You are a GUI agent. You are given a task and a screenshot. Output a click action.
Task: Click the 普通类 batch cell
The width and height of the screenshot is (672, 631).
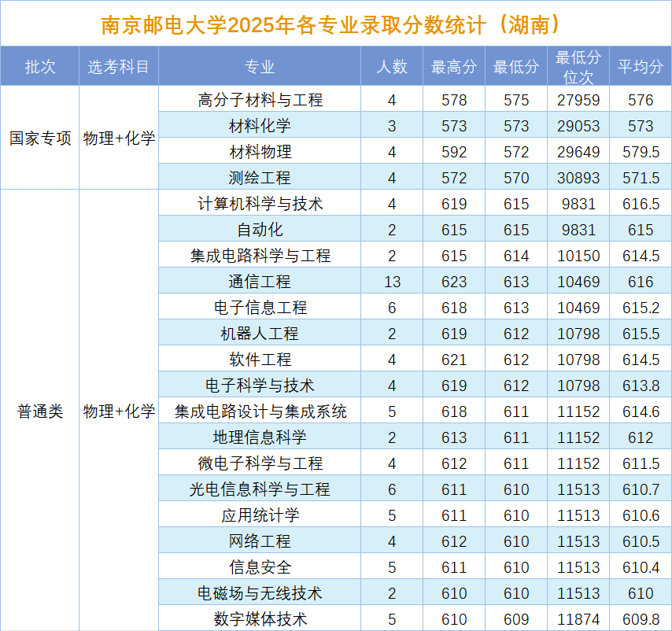click(x=40, y=411)
